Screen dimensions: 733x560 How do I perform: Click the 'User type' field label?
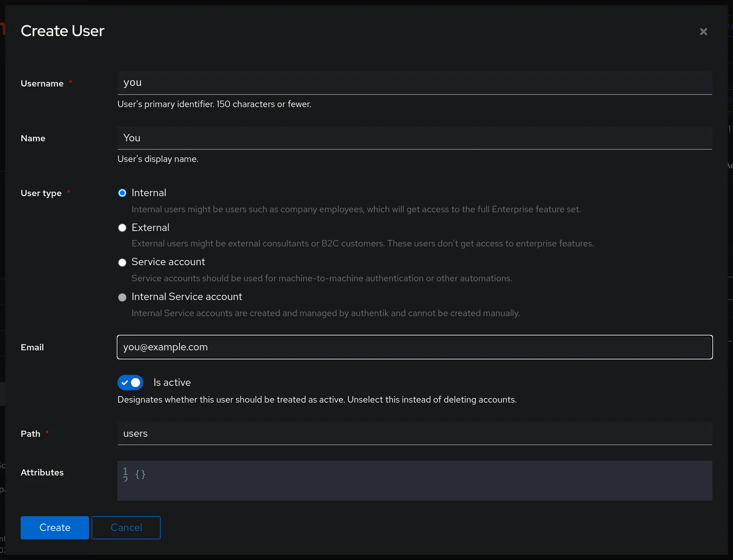click(x=41, y=193)
